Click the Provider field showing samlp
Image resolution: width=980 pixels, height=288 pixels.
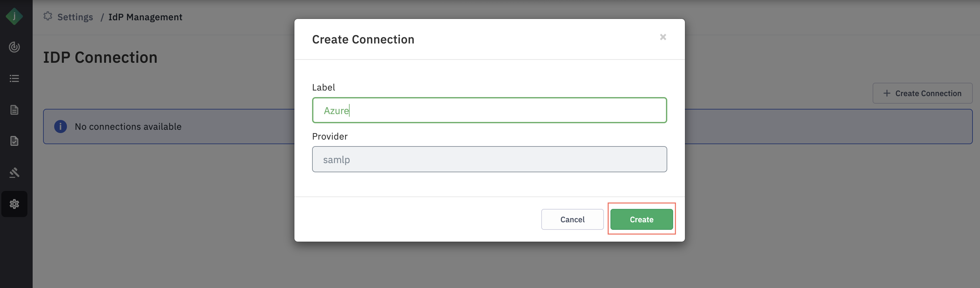click(x=489, y=159)
